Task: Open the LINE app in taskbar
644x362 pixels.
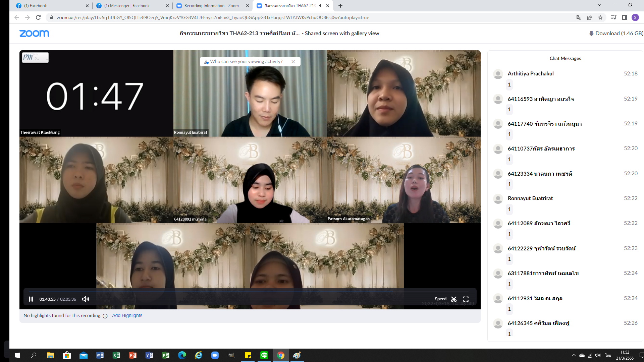Action: (264, 355)
